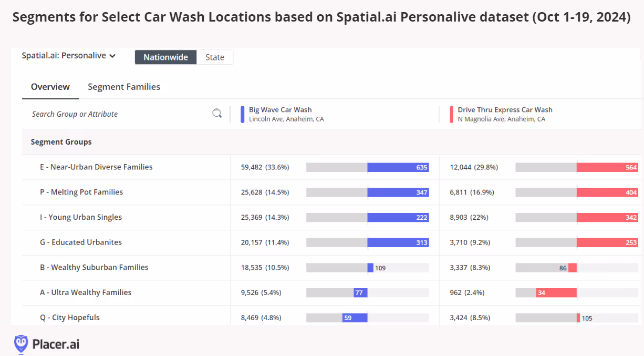Select G - Educated Urbanites row

[x=332, y=242]
